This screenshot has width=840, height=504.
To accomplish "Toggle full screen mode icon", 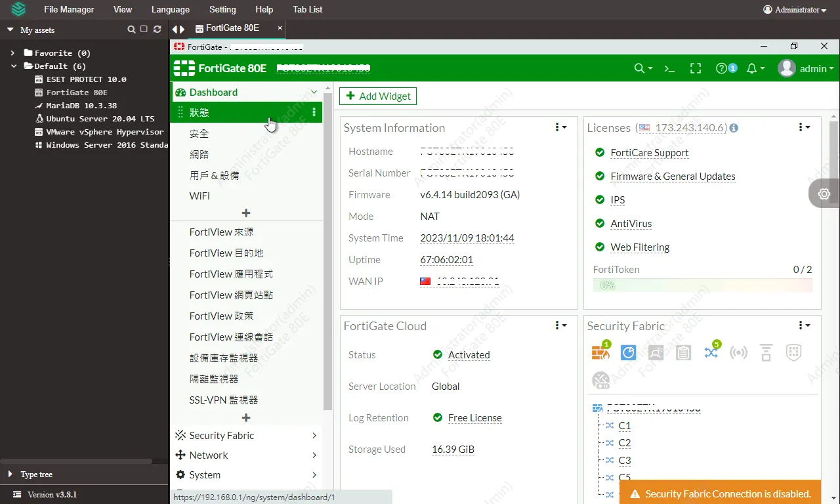I will [696, 68].
